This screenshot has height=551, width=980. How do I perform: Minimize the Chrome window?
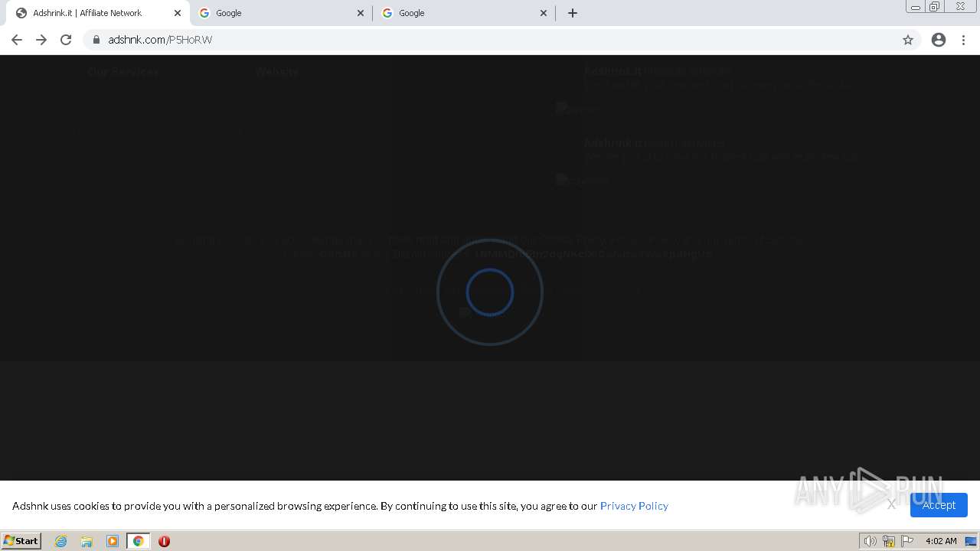pos(915,7)
